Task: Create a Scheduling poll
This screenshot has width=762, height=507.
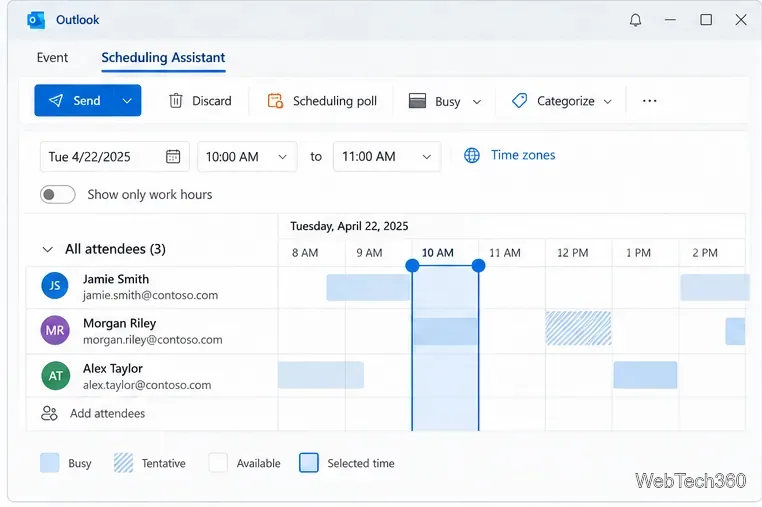Action: click(x=322, y=101)
